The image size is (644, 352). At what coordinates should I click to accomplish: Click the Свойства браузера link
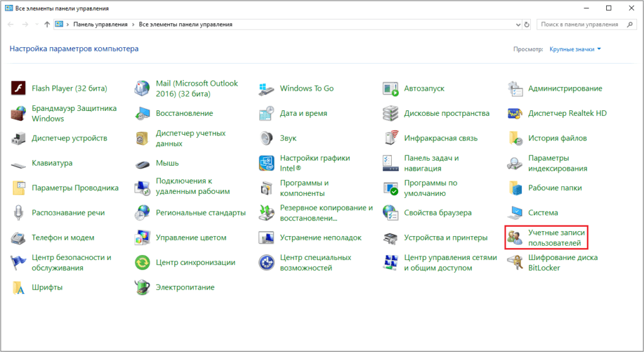point(438,213)
